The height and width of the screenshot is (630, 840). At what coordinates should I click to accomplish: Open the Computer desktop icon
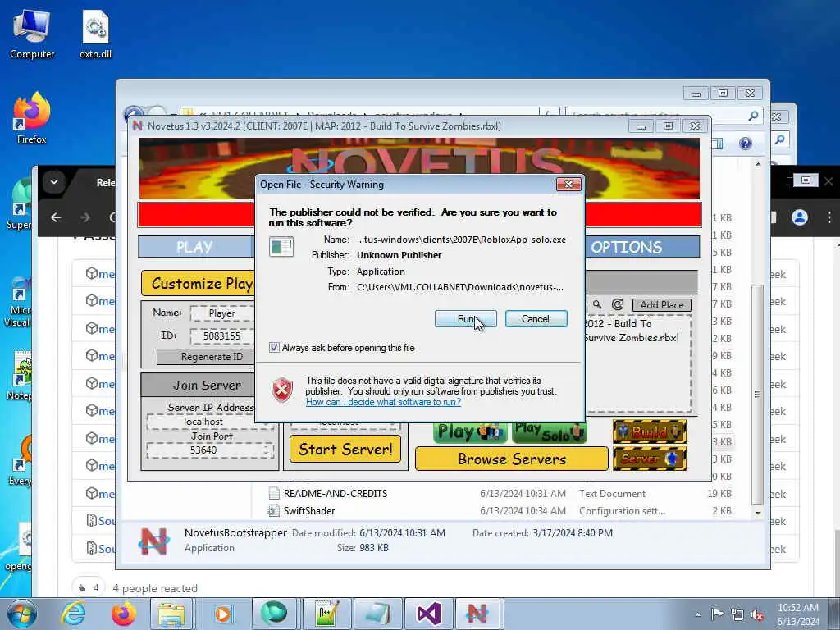coord(32,34)
